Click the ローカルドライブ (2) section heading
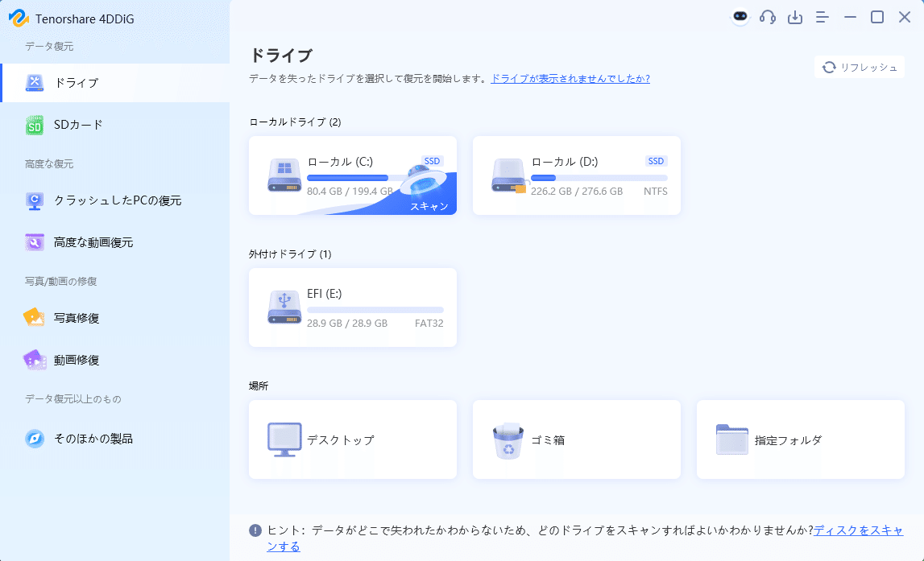 pyautogui.click(x=295, y=122)
